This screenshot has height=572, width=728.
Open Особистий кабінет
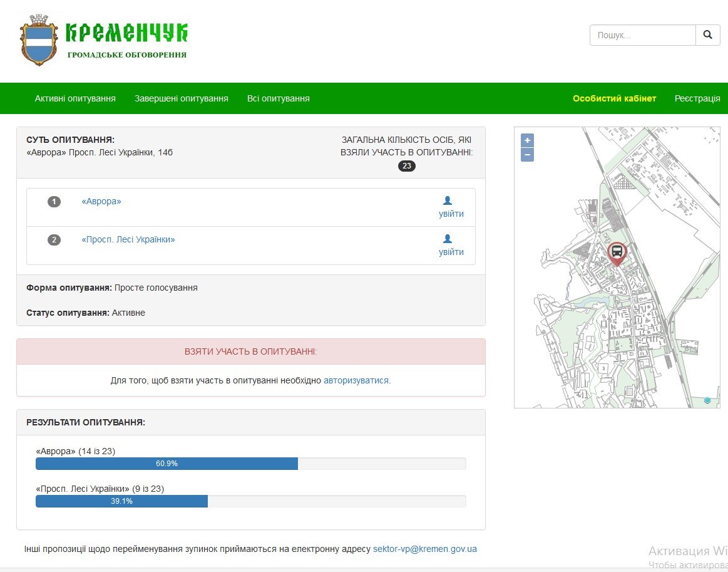coord(614,98)
